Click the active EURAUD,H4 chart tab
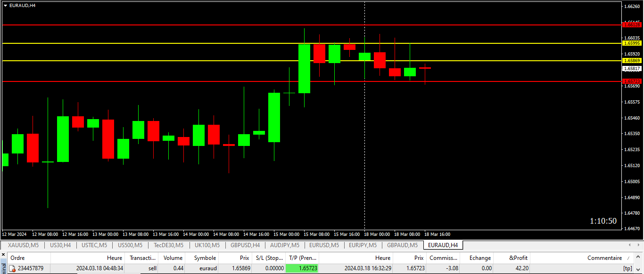This screenshot has height=274, width=644. coord(443,245)
